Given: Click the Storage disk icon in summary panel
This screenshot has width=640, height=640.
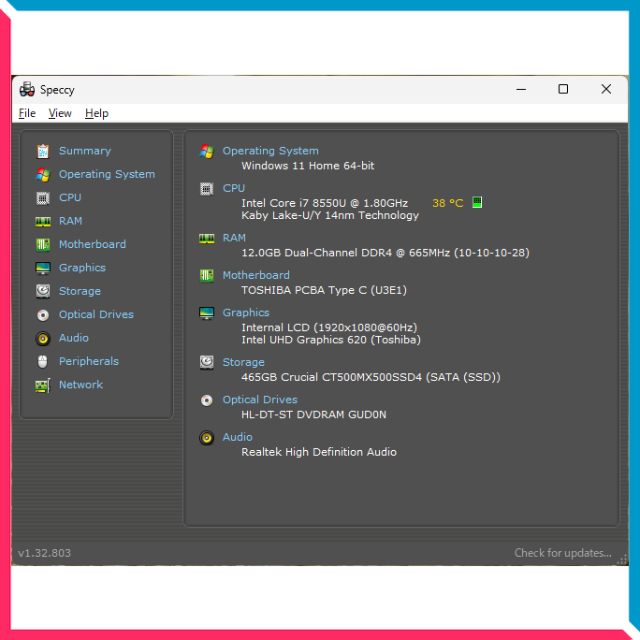Looking at the screenshot, I should [x=207, y=362].
